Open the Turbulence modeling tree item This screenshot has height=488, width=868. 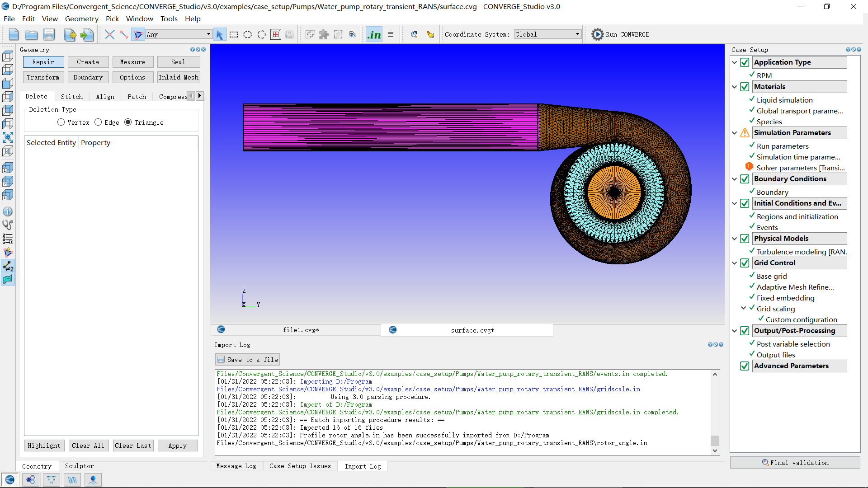(802, 252)
